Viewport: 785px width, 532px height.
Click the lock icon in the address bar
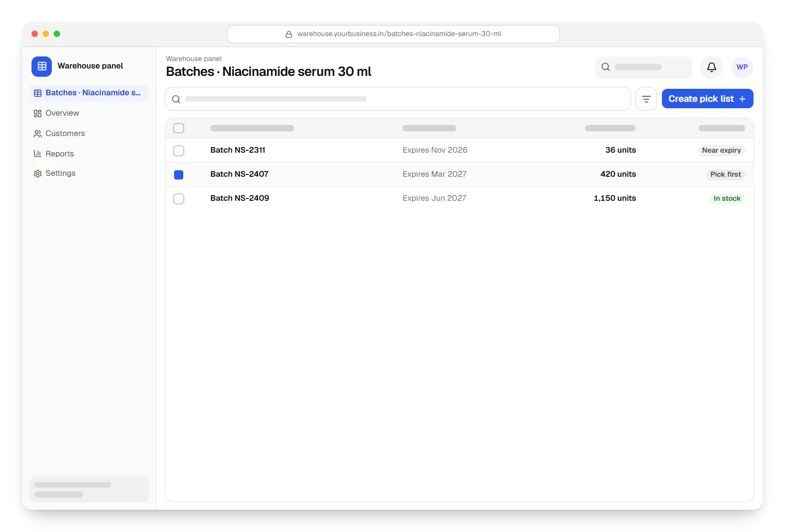(x=289, y=34)
